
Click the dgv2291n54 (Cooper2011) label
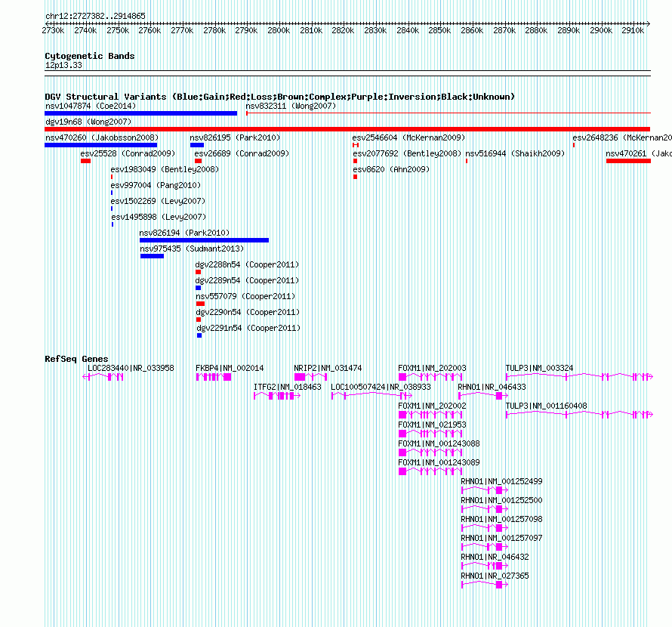click(x=248, y=328)
